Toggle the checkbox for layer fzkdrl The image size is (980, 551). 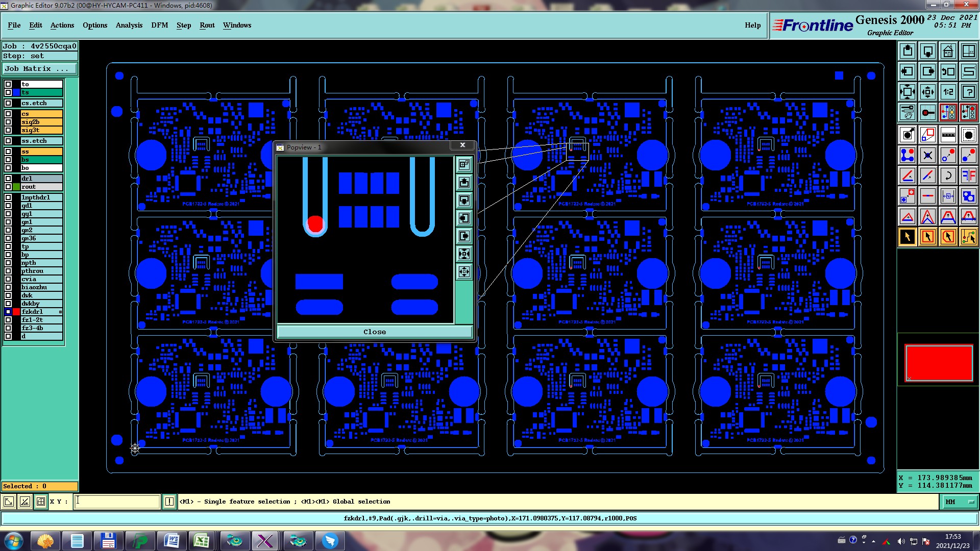pyautogui.click(x=8, y=312)
